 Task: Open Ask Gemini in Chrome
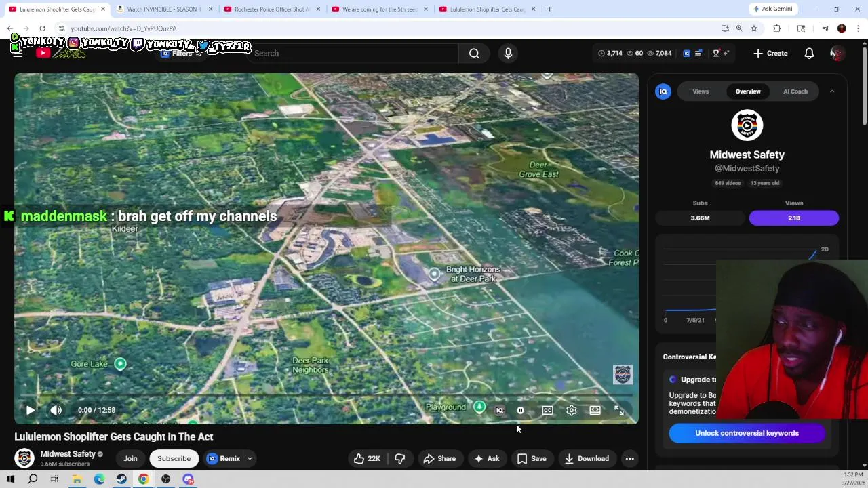[x=772, y=9]
